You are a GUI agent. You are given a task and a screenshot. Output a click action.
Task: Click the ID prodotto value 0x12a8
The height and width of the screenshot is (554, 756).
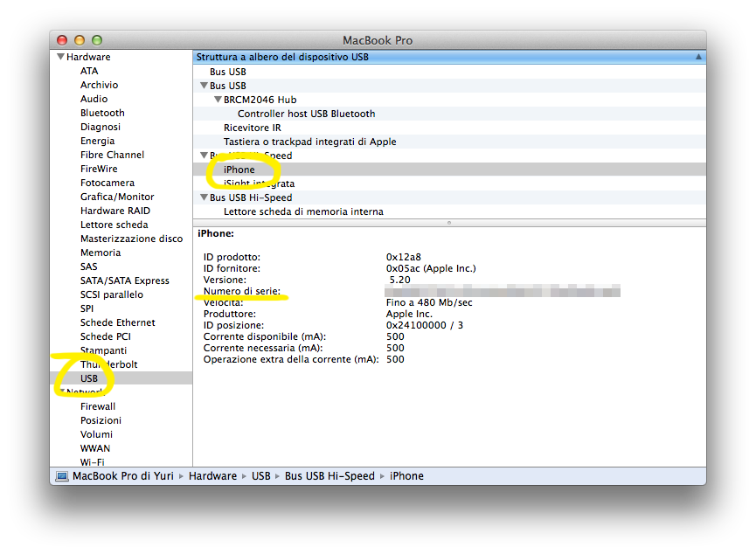point(404,257)
